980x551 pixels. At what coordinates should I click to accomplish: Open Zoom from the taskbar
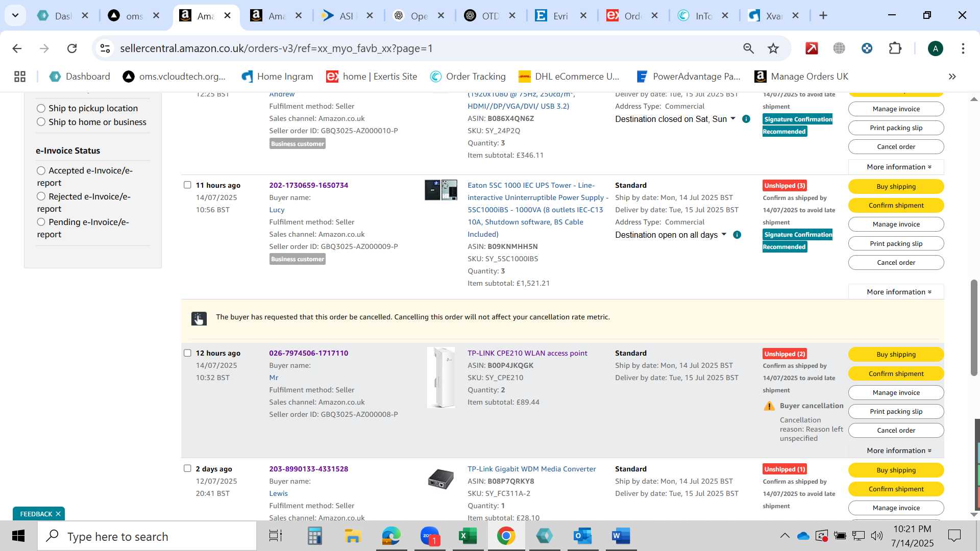[x=430, y=536]
